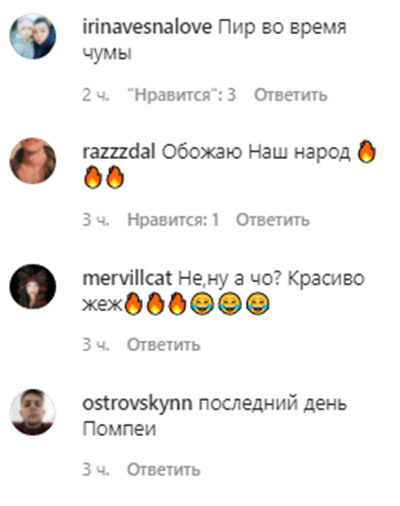Screen dimensions: 400x506
Task: Open 3 ч. timestamp of ostrovskynn comment
Action: (96, 470)
